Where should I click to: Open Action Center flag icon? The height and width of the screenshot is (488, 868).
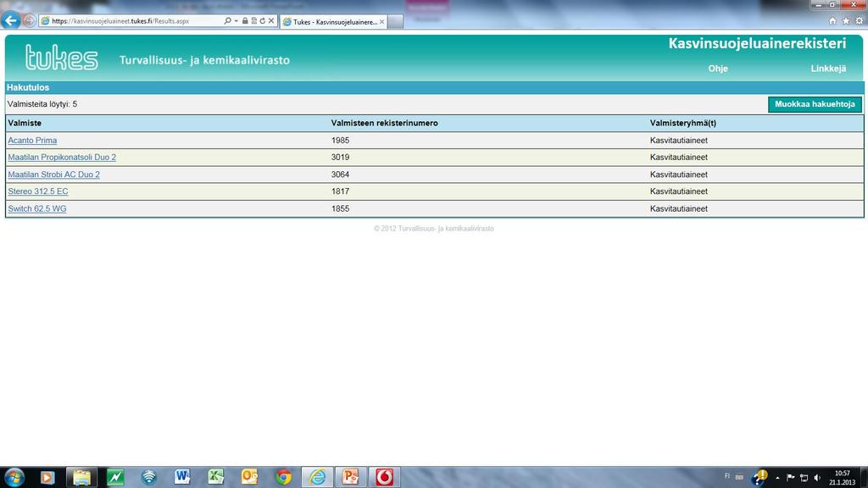(791, 478)
